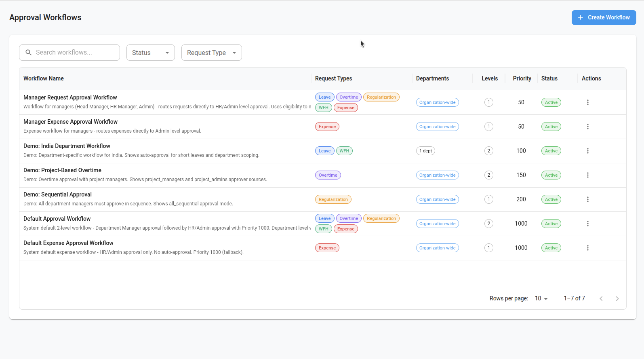The width and height of the screenshot is (644, 359).
Task: Open actions menu for Manager Expense Approval Workflow
Action: [587, 127]
